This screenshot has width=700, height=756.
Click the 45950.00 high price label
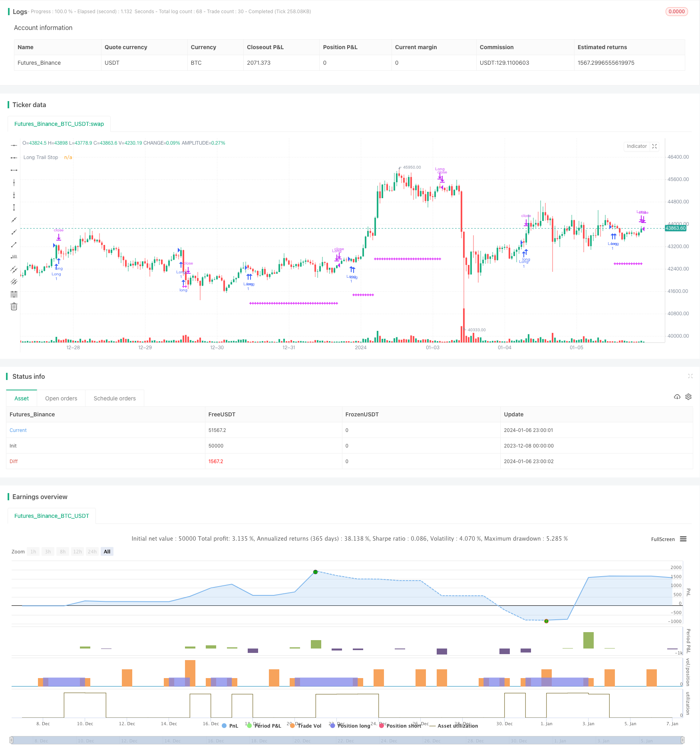pyautogui.click(x=412, y=167)
